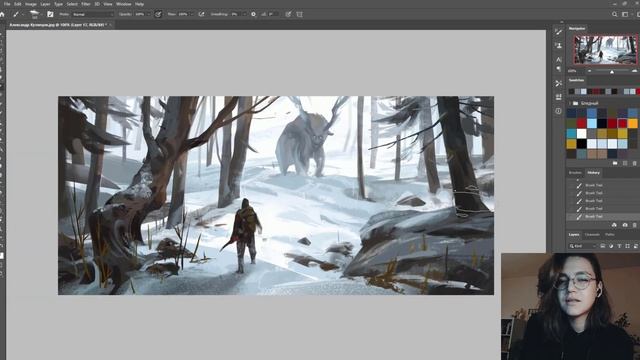The height and width of the screenshot is (360, 640).
Task: Toggle filter for type layers icon
Action: (x=619, y=246)
